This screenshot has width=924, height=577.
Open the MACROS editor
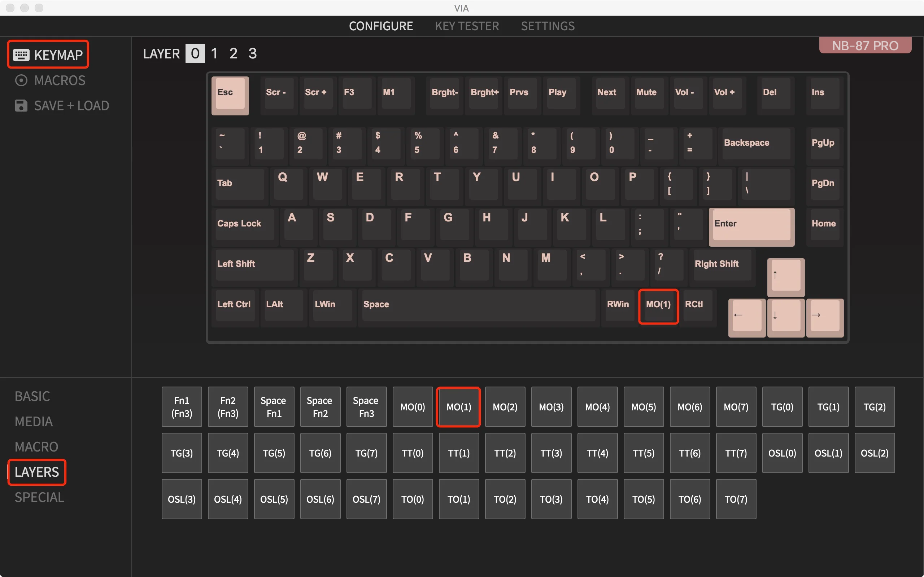point(50,80)
